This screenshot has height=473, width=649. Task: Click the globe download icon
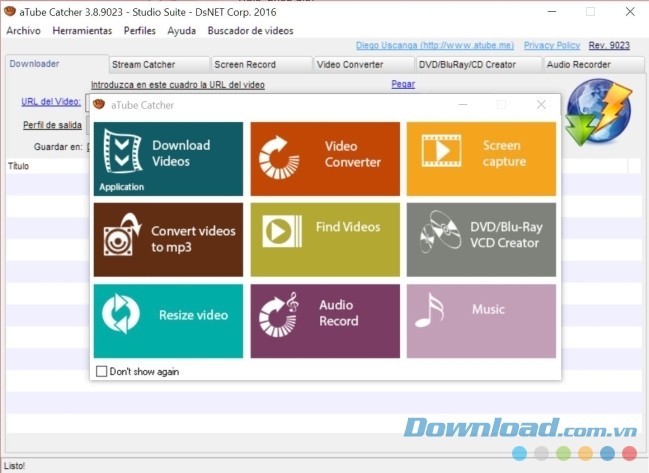tap(599, 113)
